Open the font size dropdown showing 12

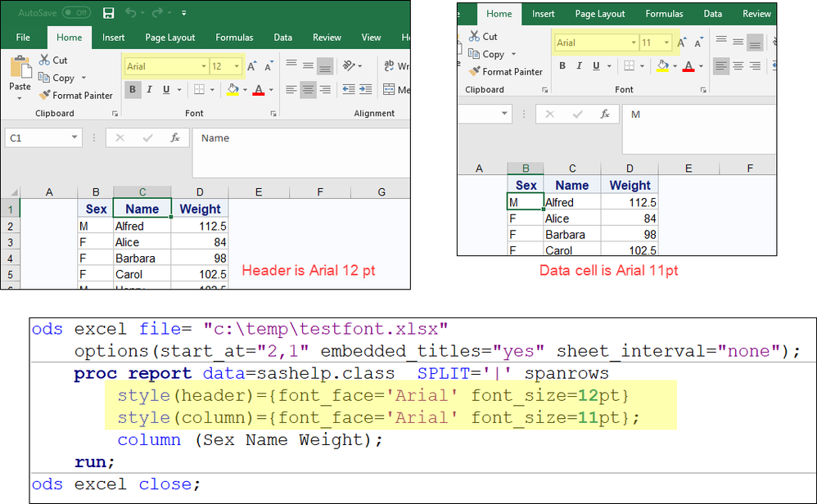coord(237,66)
